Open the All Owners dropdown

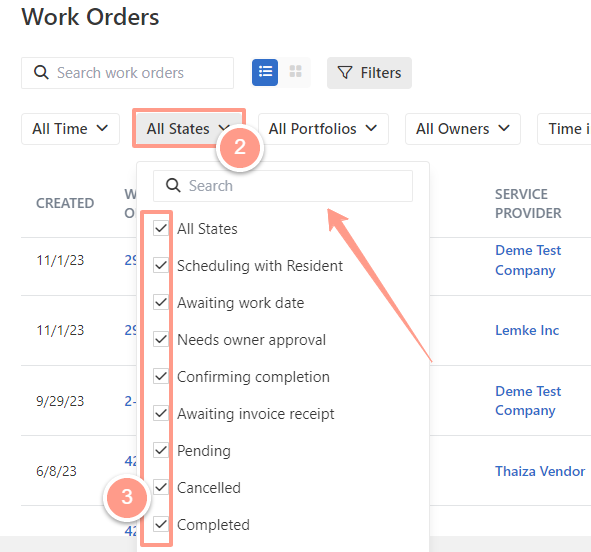(x=462, y=129)
